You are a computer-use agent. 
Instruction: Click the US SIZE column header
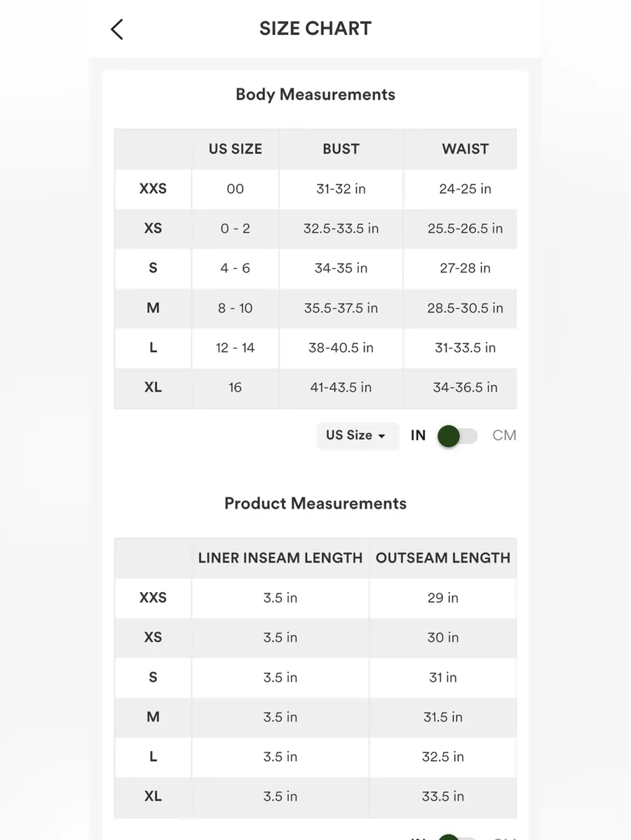pos(236,149)
